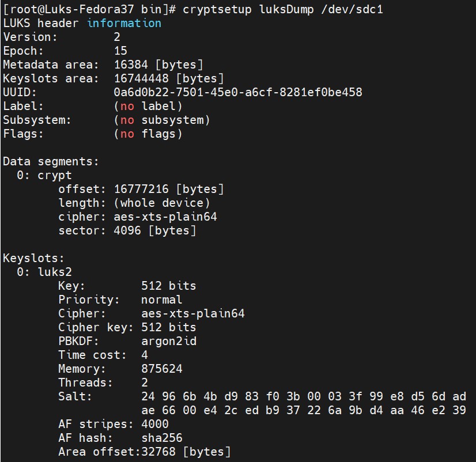Viewport: 476px width, 462px height.
Task: Click the PBKDF argon2id value
Action: tap(169, 341)
